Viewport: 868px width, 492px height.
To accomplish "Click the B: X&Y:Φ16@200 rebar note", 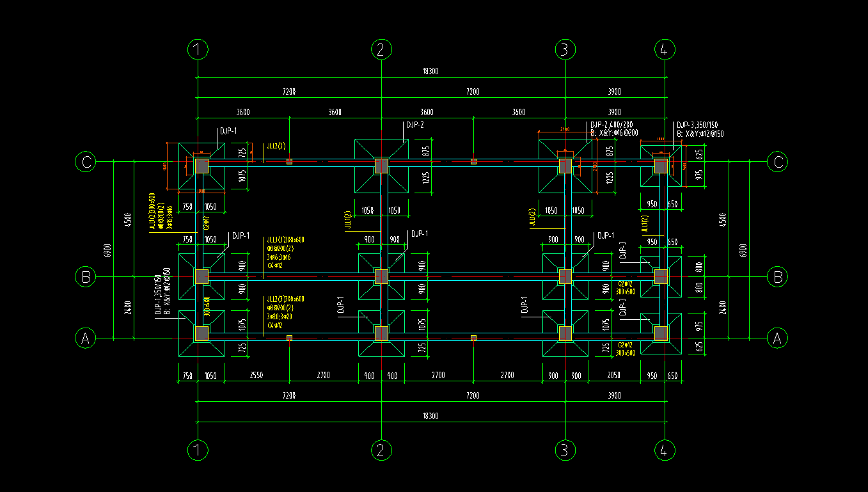I will click(x=614, y=132).
